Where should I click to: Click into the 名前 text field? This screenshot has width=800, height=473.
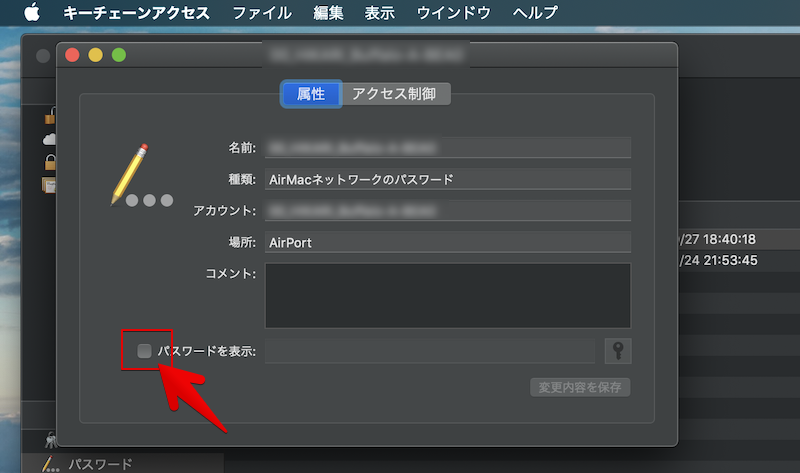coord(447,148)
